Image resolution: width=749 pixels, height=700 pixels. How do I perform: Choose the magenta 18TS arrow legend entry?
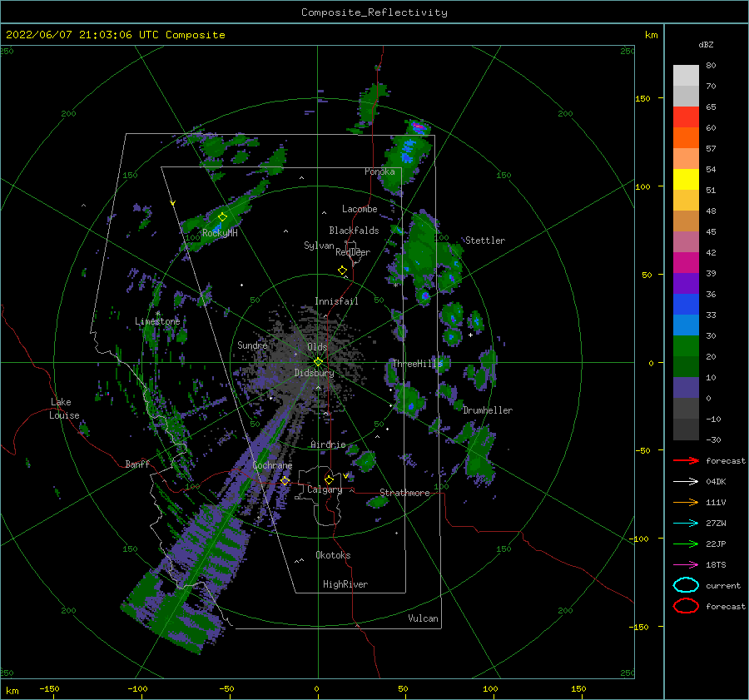686,565
